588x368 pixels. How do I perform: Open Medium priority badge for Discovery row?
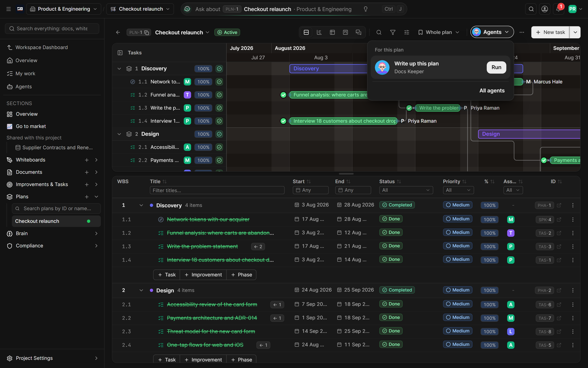pyautogui.click(x=458, y=205)
